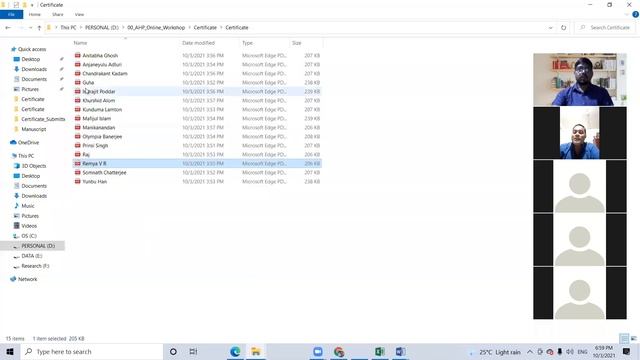The width and height of the screenshot is (640, 360).
Task: Open Excel from the taskbar
Action: pos(380,351)
